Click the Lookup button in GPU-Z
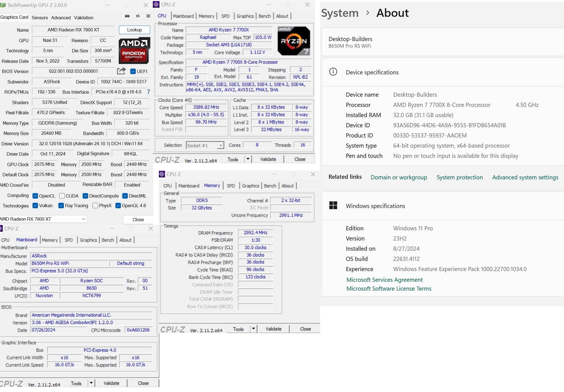Viewport: 564px width, 392px height. coord(134,30)
